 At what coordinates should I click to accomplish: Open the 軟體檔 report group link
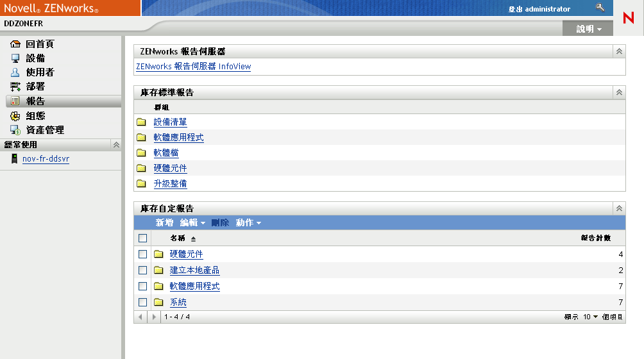click(x=166, y=153)
